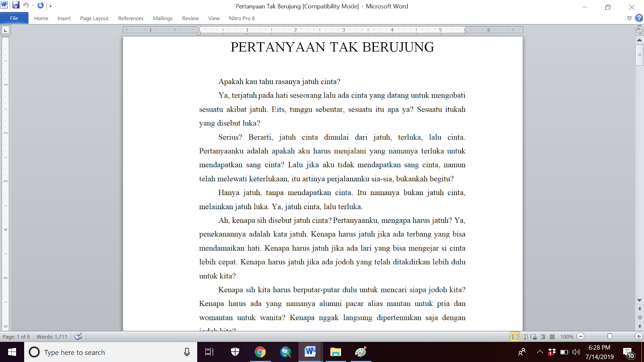The image size is (644, 362).
Task: Enable Full Screen Reading view
Action: (x=525, y=337)
